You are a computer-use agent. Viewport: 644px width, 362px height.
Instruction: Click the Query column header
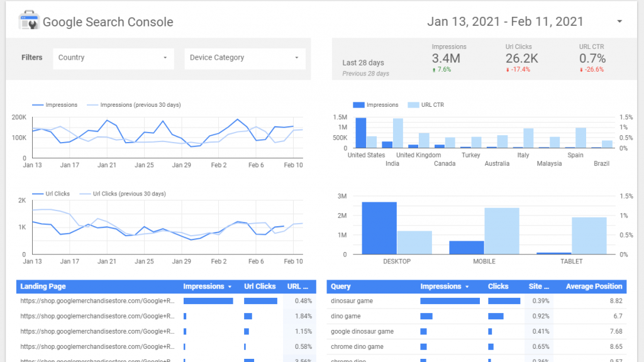tap(341, 287)
